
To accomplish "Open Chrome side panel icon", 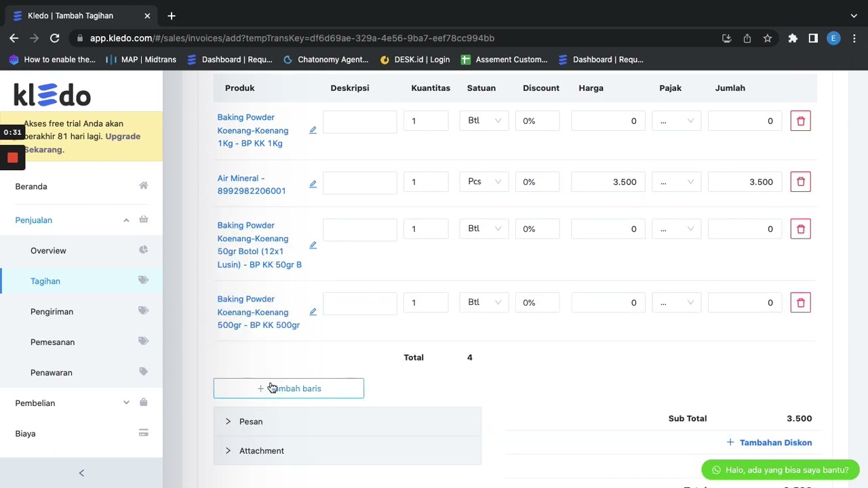I will [x=813, y=39].
